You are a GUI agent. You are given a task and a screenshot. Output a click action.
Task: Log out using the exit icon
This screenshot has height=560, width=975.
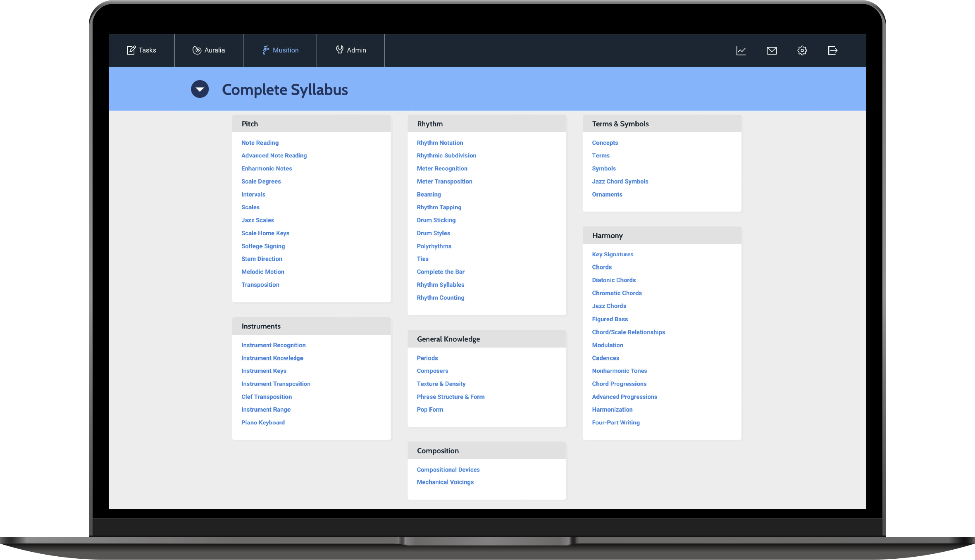click(833, 50)
